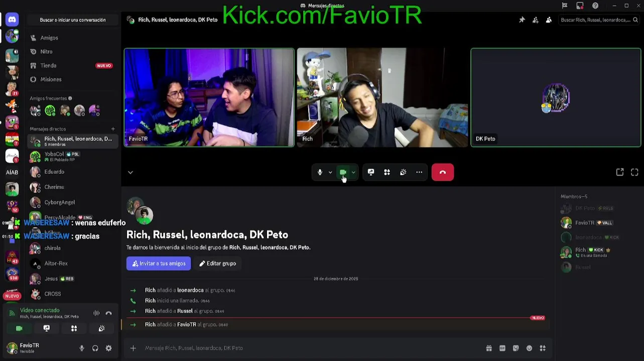Disconnect call from voice panel

click(108, 313)
